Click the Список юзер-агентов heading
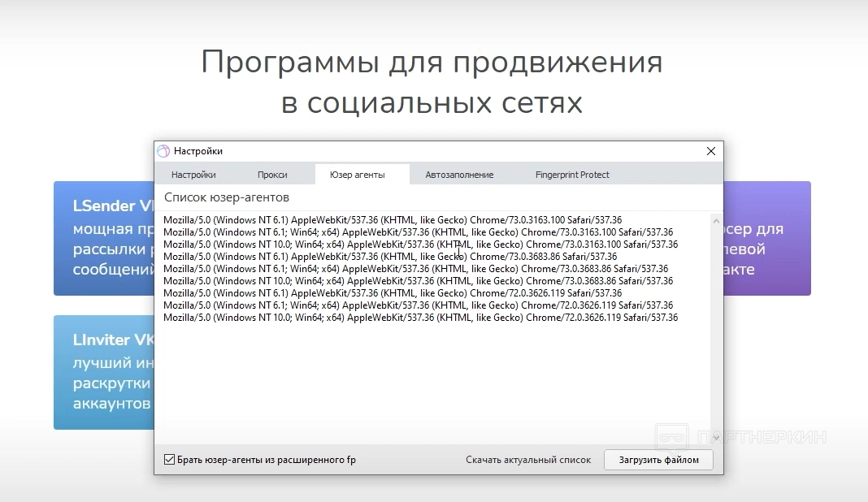Viewport: 868px width, 502px height. (227, 197)
